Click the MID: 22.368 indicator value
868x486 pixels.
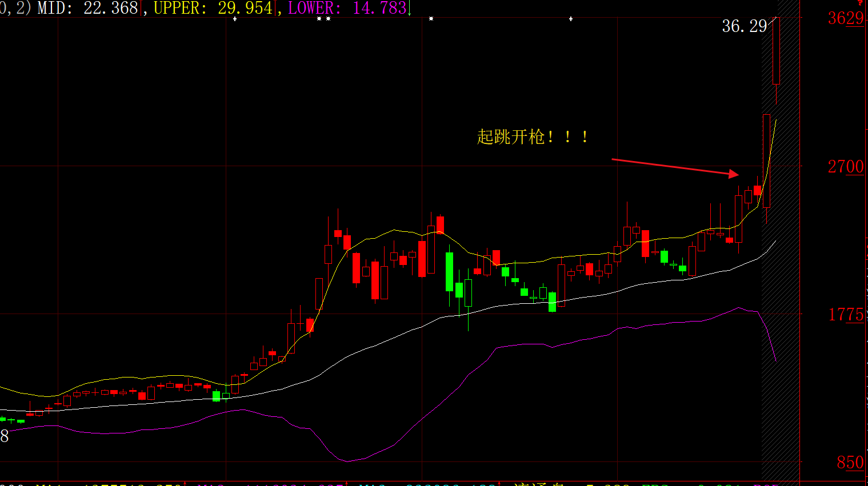point(88,8)
